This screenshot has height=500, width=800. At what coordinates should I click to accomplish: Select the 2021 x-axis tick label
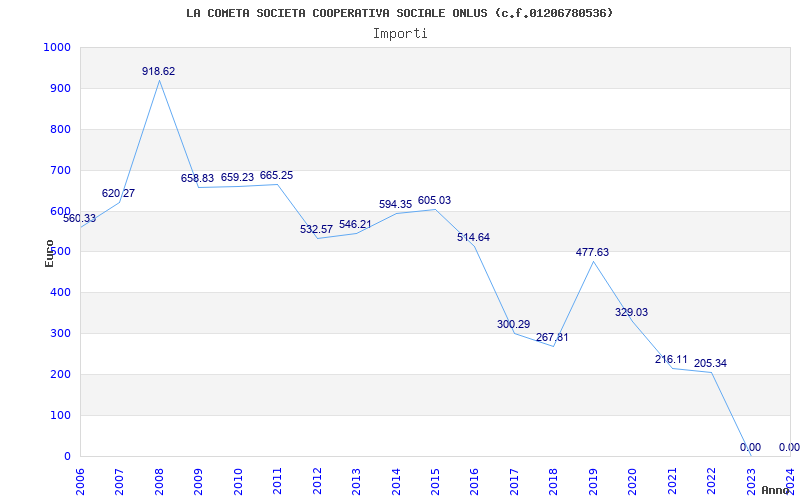click(672, 482)
